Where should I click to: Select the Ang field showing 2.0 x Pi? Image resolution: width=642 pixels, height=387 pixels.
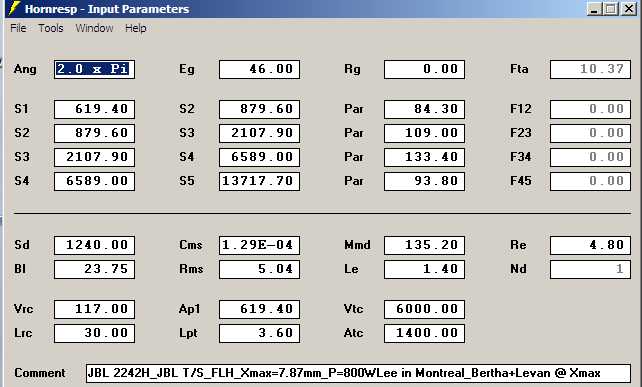94,69
